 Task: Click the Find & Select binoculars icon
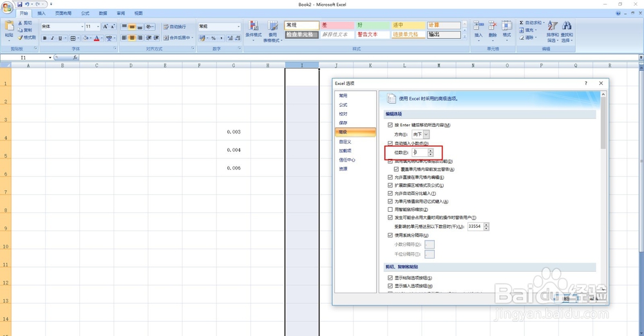tap(567, 26)
